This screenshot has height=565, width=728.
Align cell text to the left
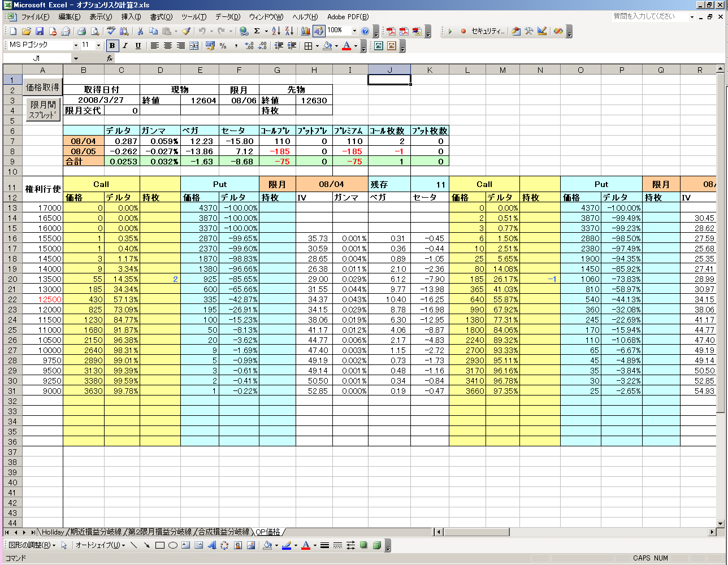coord(154,46)
